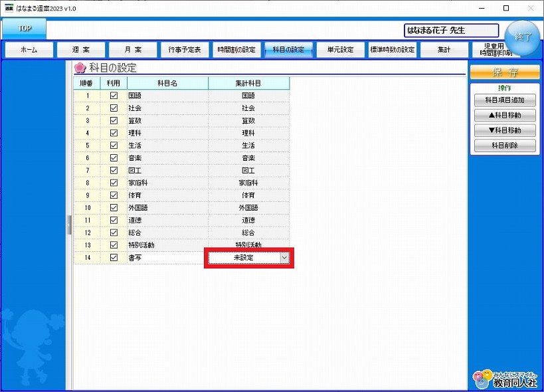Select the 国語 subject name cell
Viewport: 544px width, 392px height.
167,96
